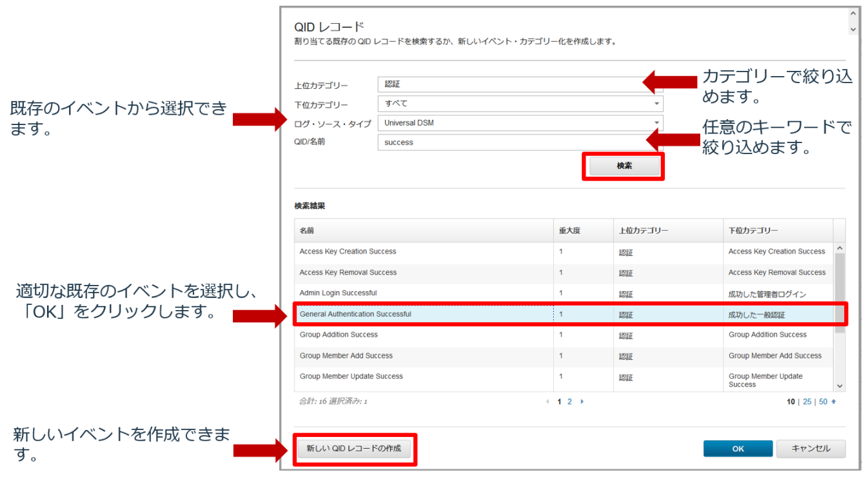
Task: Click the previous page arrow in pagination
Action: coord(548,402)
